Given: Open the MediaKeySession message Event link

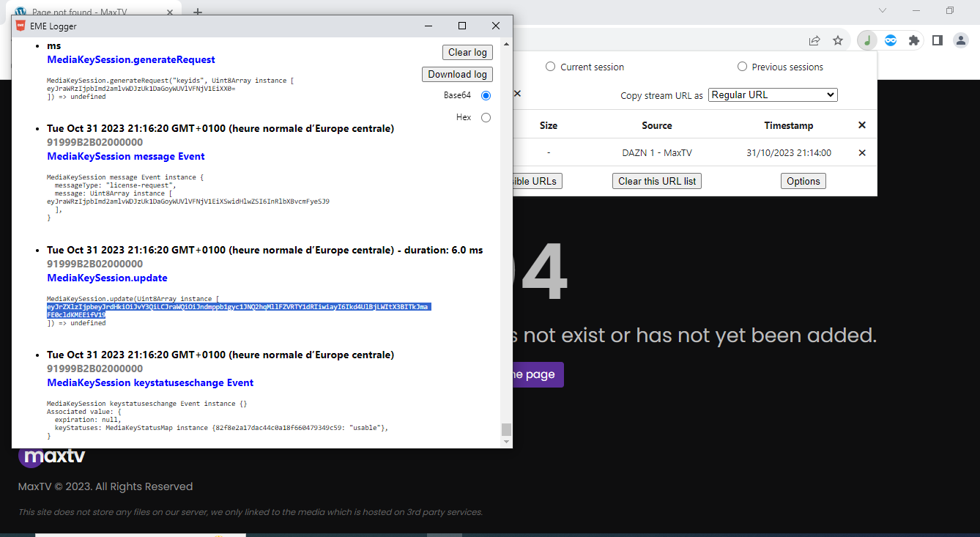Looking at the screenshot, I should (x=126, y=156).
